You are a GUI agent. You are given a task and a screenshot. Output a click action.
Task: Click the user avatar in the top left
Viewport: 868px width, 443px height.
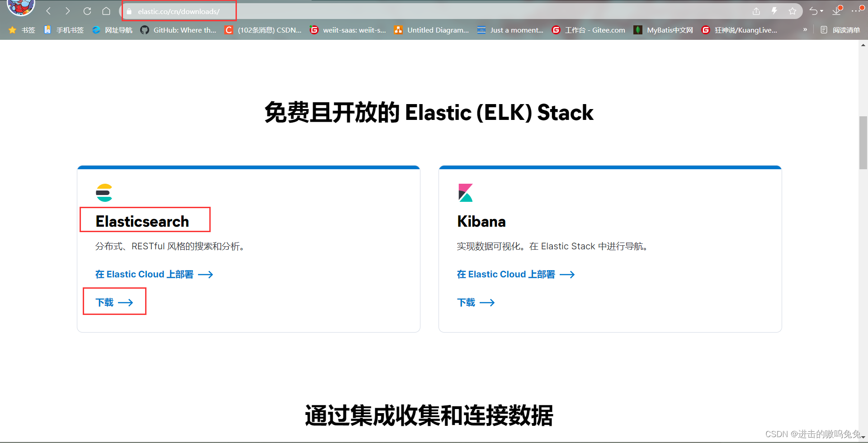coord(20,7)
